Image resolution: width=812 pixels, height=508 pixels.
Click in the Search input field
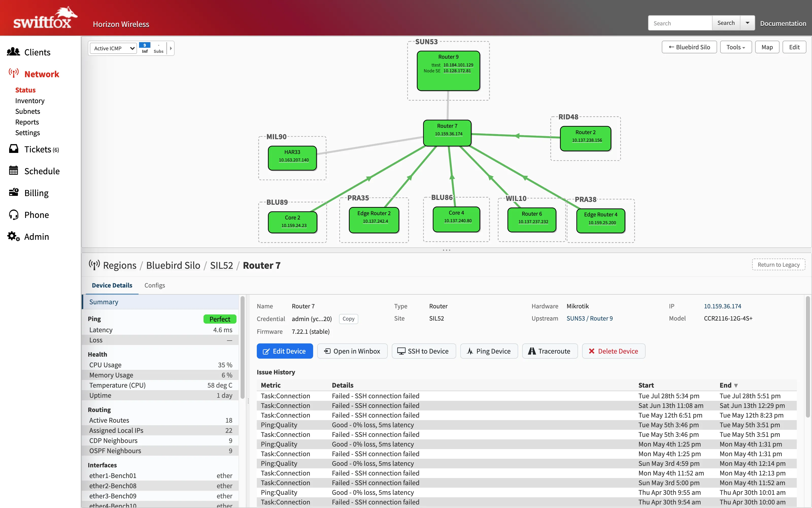coord(680,23)
